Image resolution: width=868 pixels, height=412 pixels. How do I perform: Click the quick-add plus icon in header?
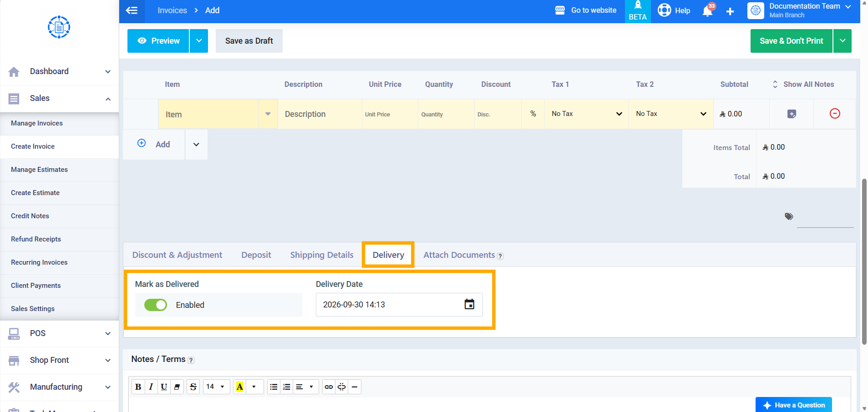[x=730, y=11]
